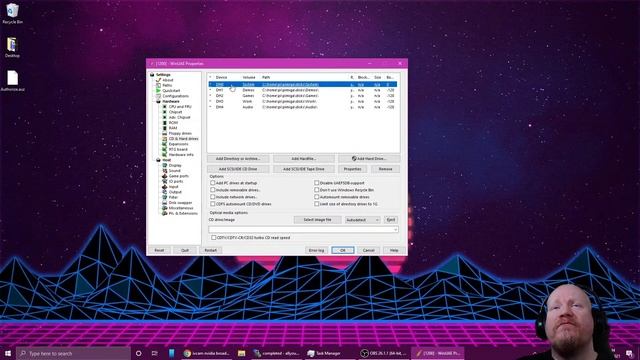The height and width of the screenshot is (360, 640).
Task: Click Add SCSI/IDE CD Drive
Action: pyautogui.click(x=238, y=169)
